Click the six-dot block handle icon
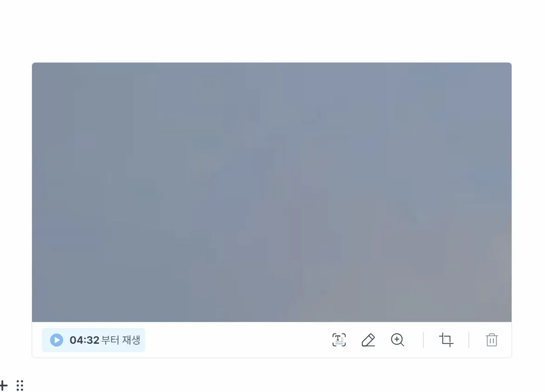 coord(20,385)
